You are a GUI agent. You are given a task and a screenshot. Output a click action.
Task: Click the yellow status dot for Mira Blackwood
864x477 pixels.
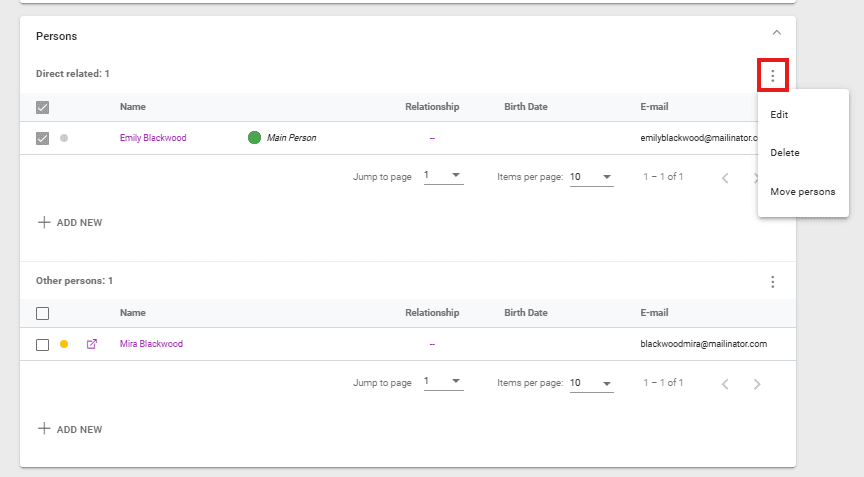[64, 344]
